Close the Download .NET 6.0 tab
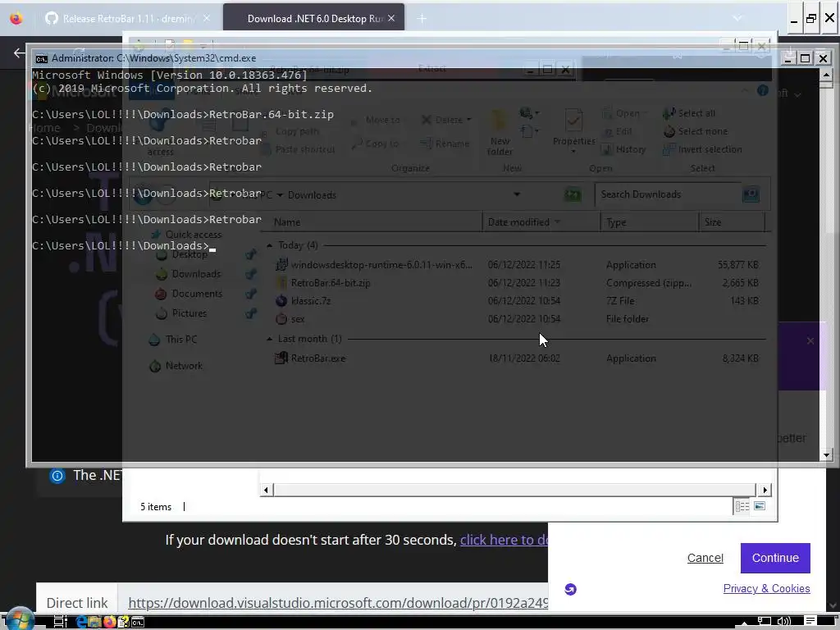The image size is (840, 630). point(391,18)
